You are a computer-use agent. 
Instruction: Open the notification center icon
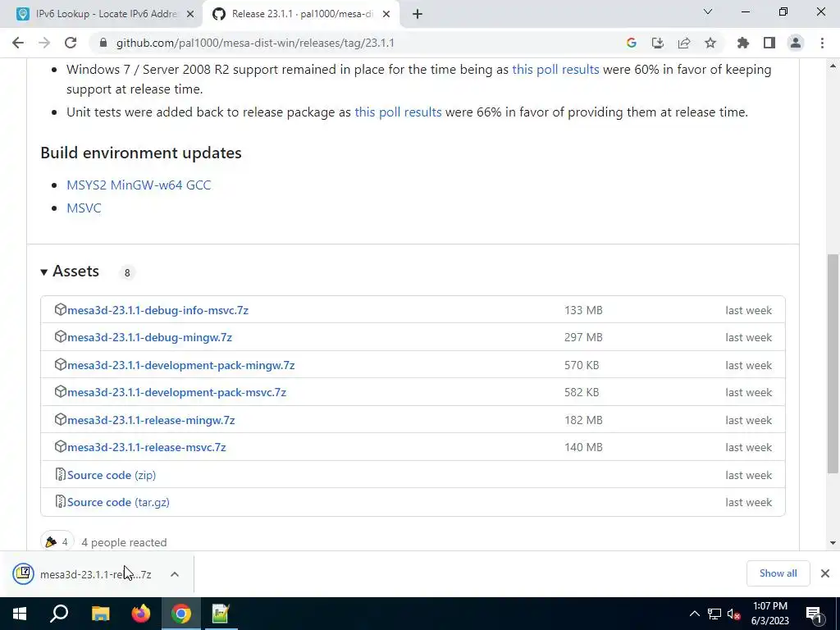pos(813,614)
